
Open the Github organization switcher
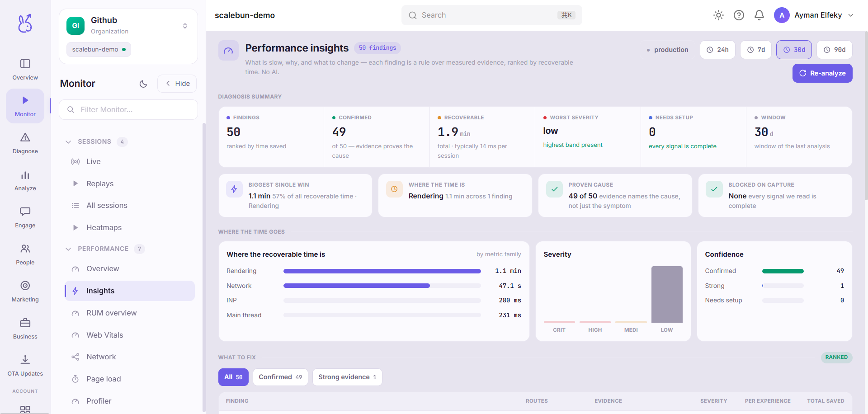pos(128,26)
